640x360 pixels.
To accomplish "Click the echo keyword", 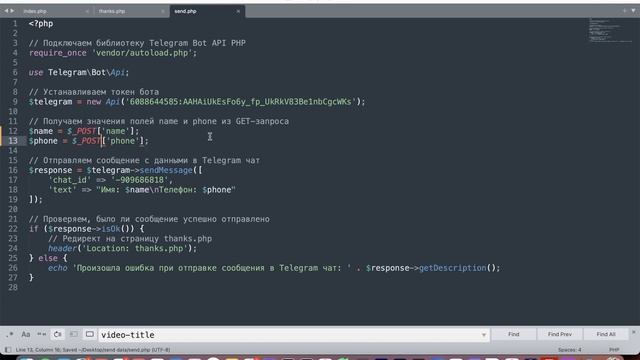I will pos(58,268).
